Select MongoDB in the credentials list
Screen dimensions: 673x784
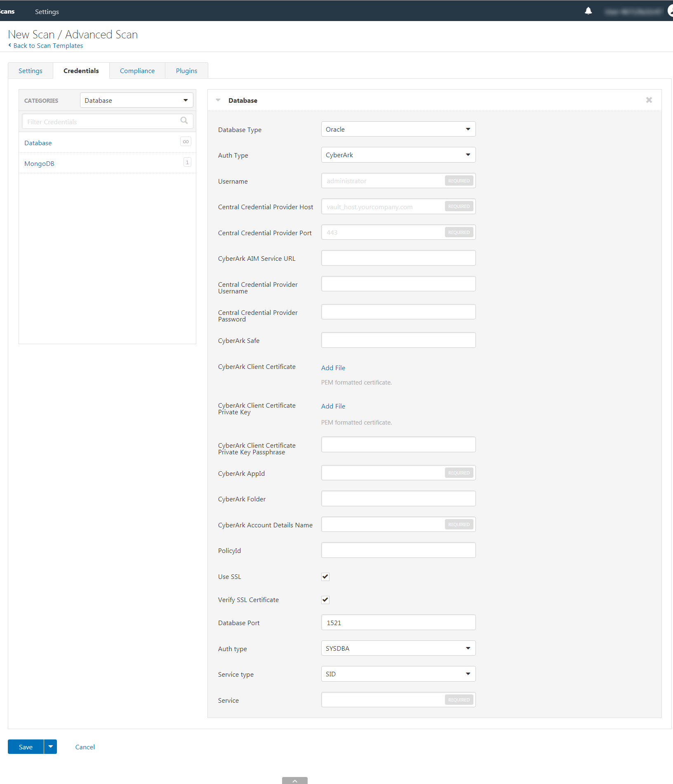(39, 164)
